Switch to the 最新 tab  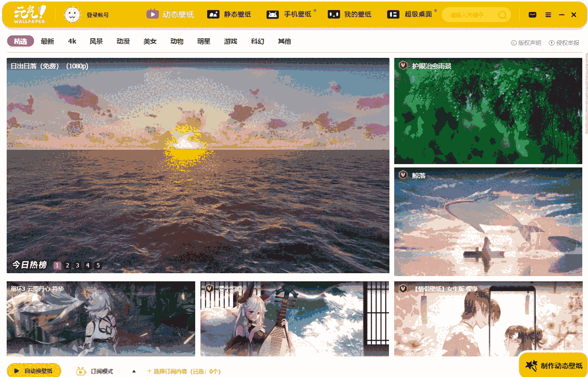tap(46, 41)
